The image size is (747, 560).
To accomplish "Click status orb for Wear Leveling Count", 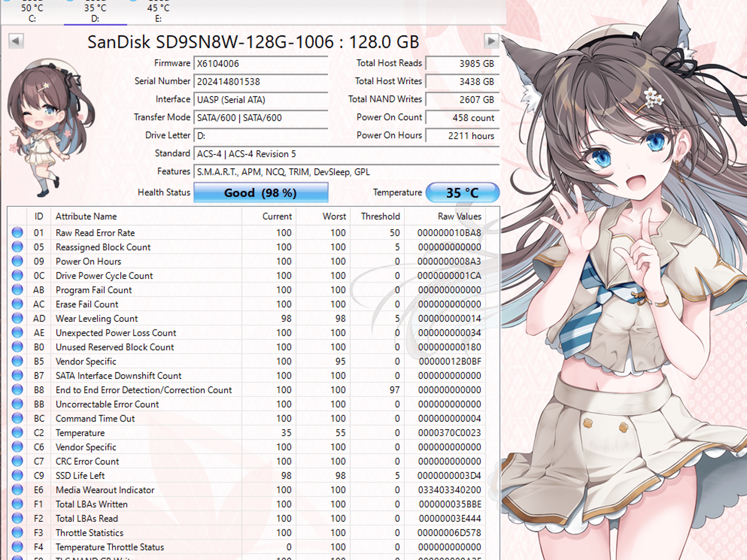I will pyautogui.click(x=17, y=318).
